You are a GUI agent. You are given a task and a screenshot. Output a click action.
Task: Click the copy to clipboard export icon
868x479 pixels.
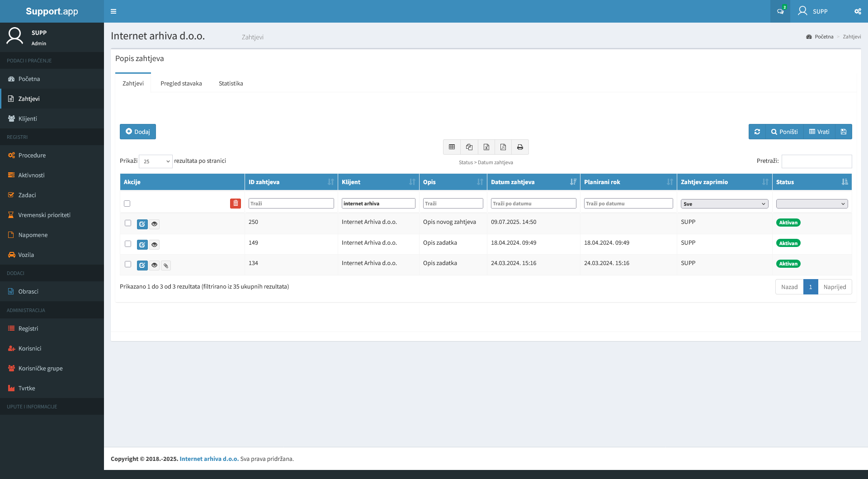tap(469, 147)
